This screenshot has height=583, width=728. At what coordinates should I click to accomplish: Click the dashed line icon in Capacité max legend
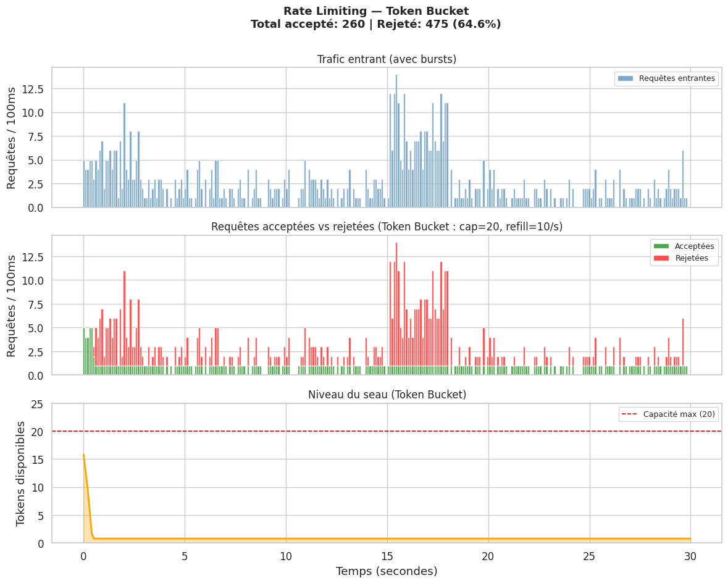(630, 414)
